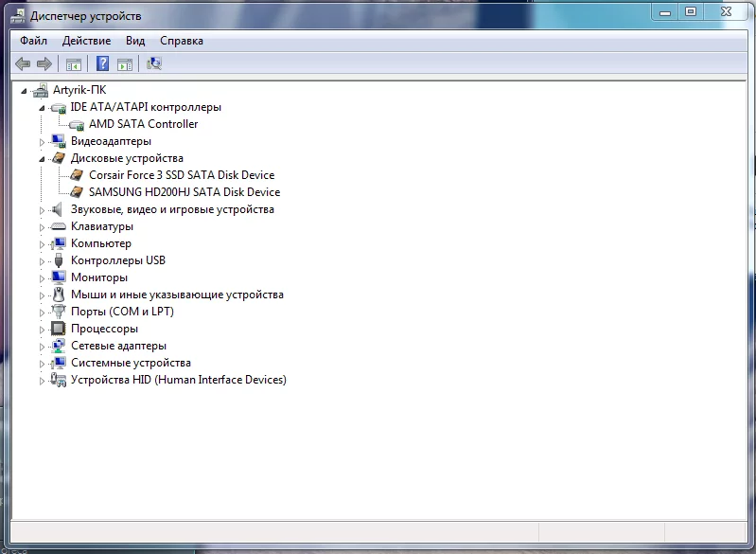
Task: Collapse IDE ATA/ATAPI контроллеры node
Action: pyautogui.click(x=42, y=108)
